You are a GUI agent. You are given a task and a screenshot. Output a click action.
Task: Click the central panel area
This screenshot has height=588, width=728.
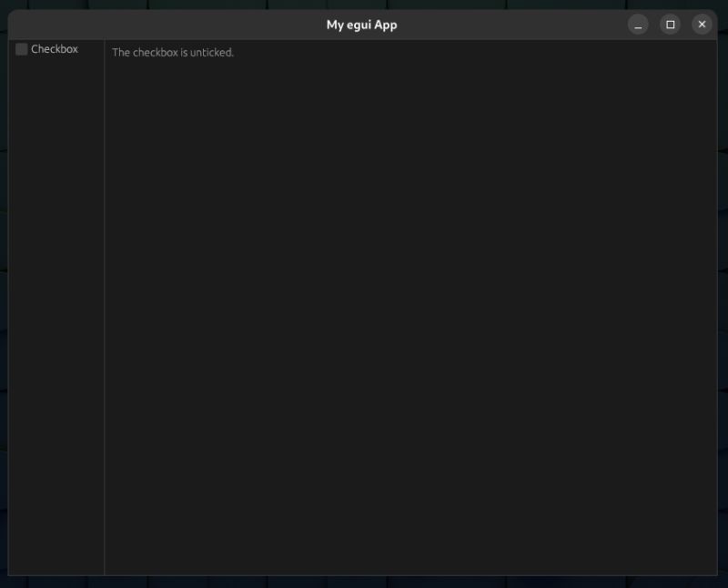[409, 319]
